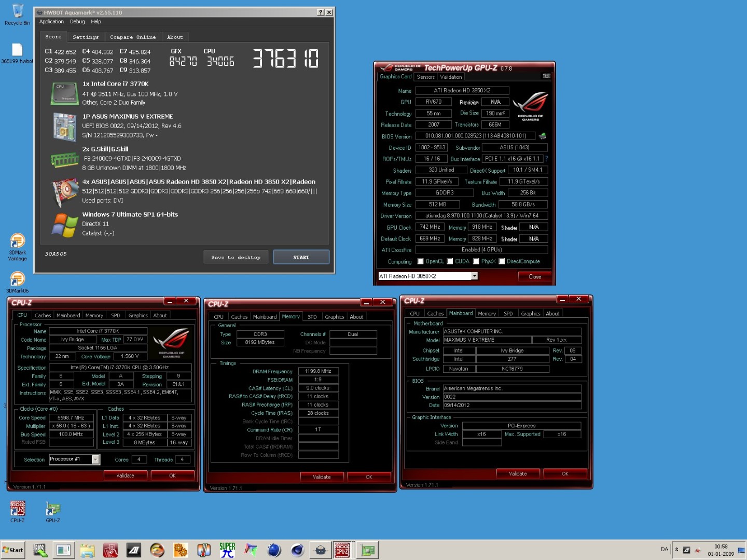The height and width of the screenshot is (560, 747).
Task: Click the Close button in GPU-Z
Action: pos(535,276)
